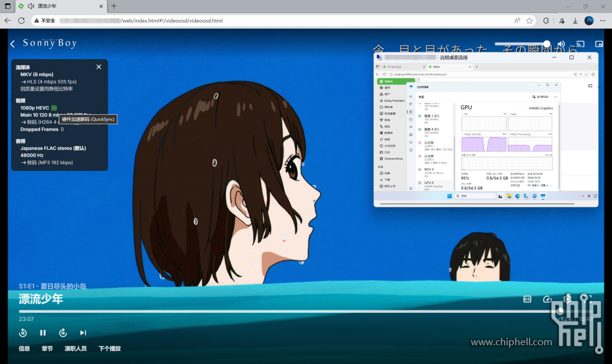Mute audio with the speaker icon

pyautogui.click(x=561, y=44)
